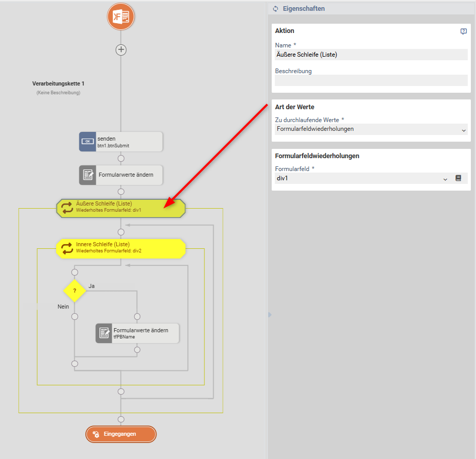Click the connector circle above the condition diamond
Viewport: 476px width, 459px height.
pyautogui.click(x=75, y=272)
